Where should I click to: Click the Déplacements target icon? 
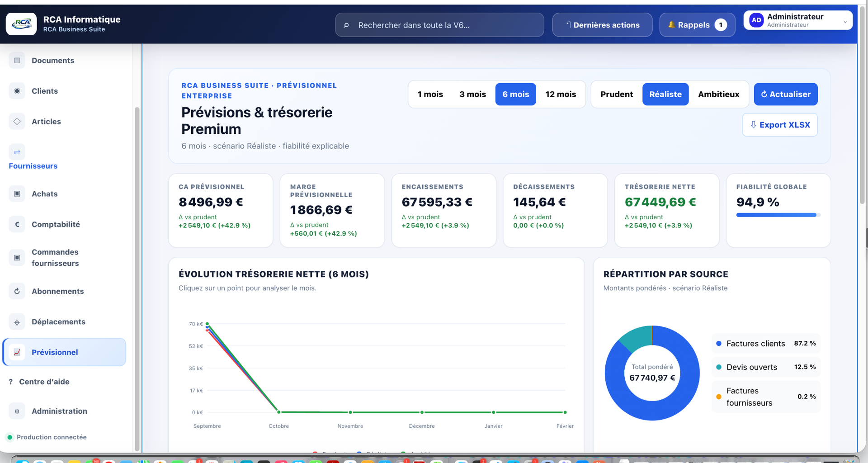tap(17, 322)
